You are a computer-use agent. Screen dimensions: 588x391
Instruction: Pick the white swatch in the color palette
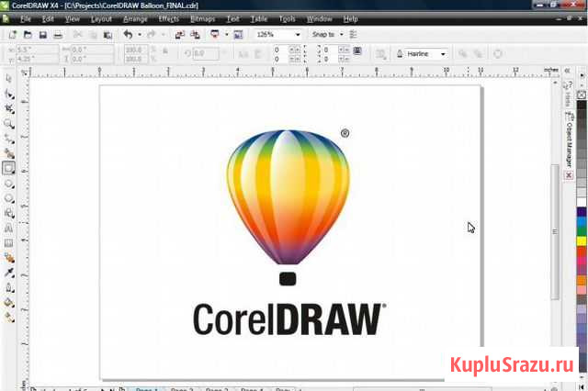[x=582, y=202]
